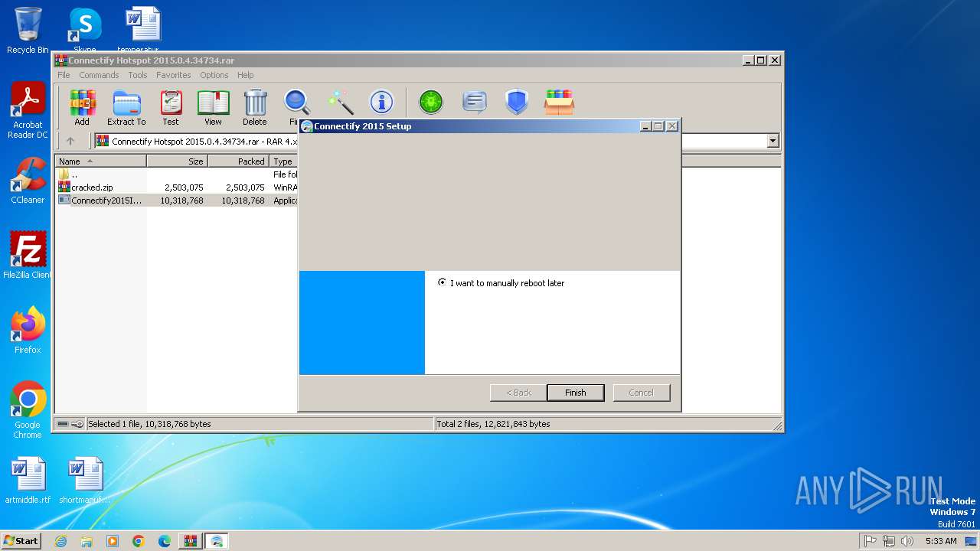Screen dimensions: 980x551
Task: Select the Google Chrome desktop icon
Action: click(x=28, y=410)
